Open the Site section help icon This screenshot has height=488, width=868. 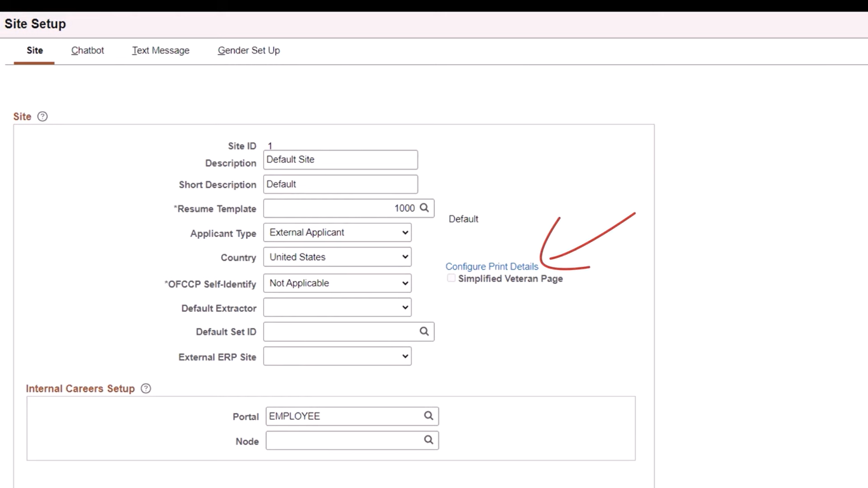(x=42, y=116)
